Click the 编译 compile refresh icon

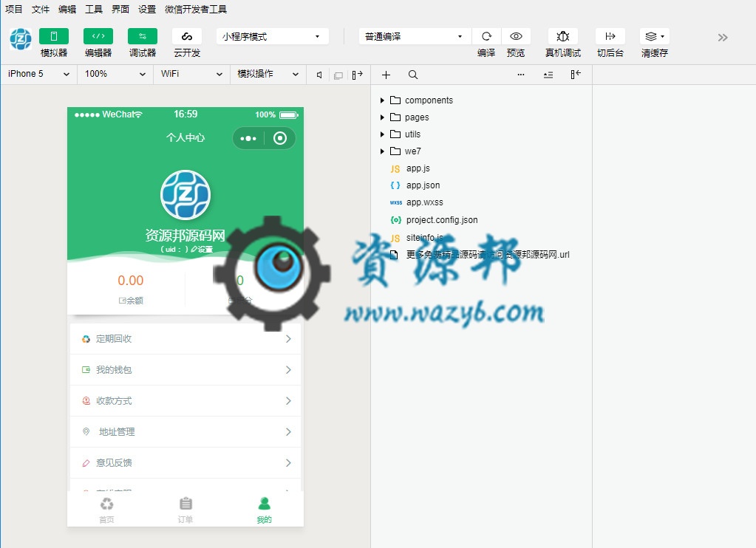pyautogui.click(x=486, y=37)
